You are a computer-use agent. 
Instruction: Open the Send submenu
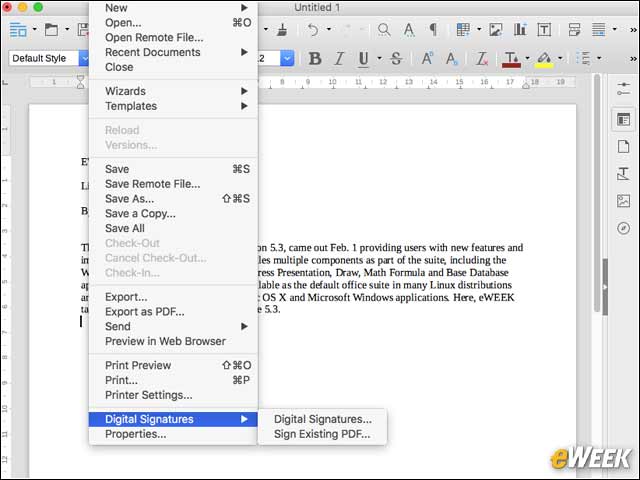tap(173, 327)
